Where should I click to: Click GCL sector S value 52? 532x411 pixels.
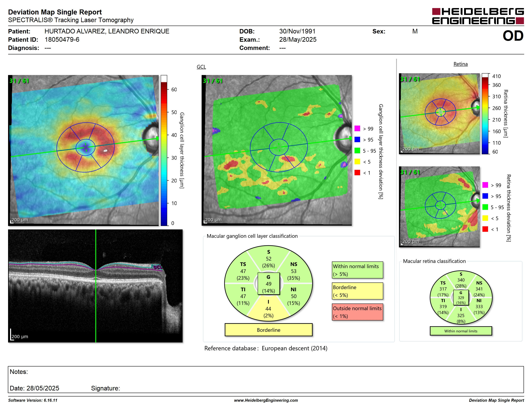(x=268, y=259)
